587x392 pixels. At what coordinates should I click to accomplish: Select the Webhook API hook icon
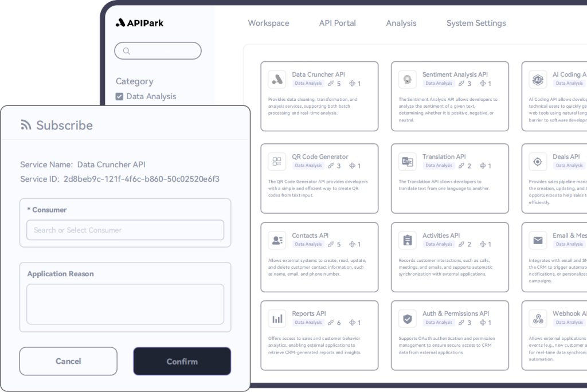(x=538, y=319)
